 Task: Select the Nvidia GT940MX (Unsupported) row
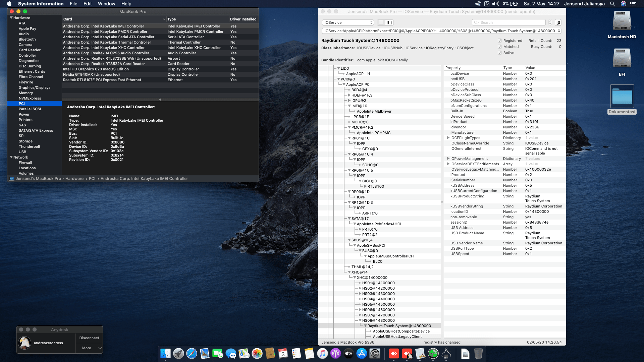[x=160, y=74]
